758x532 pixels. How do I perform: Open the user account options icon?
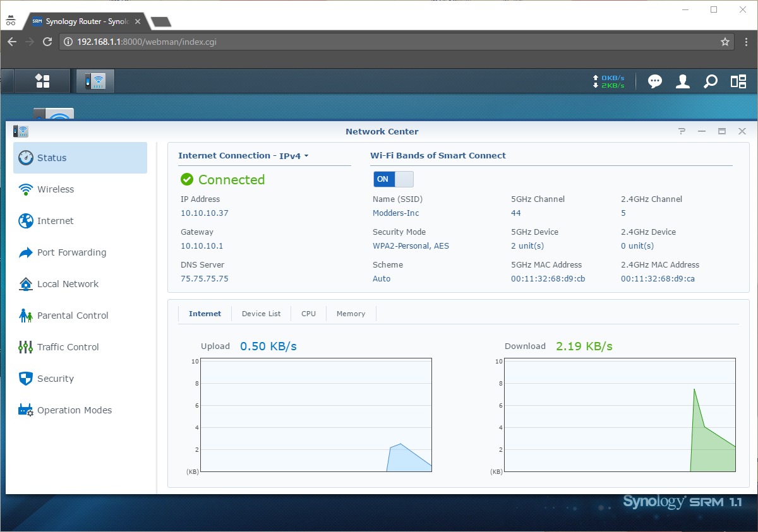683,81
